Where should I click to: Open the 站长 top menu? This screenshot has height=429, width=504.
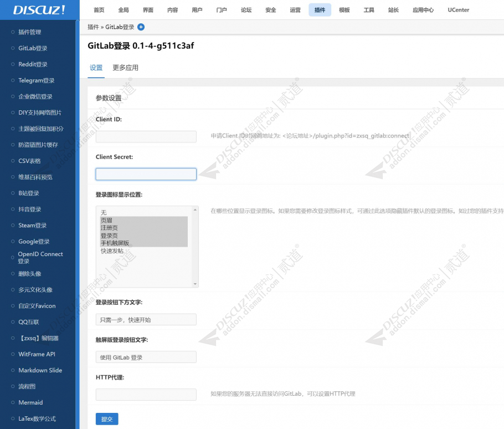393,10
